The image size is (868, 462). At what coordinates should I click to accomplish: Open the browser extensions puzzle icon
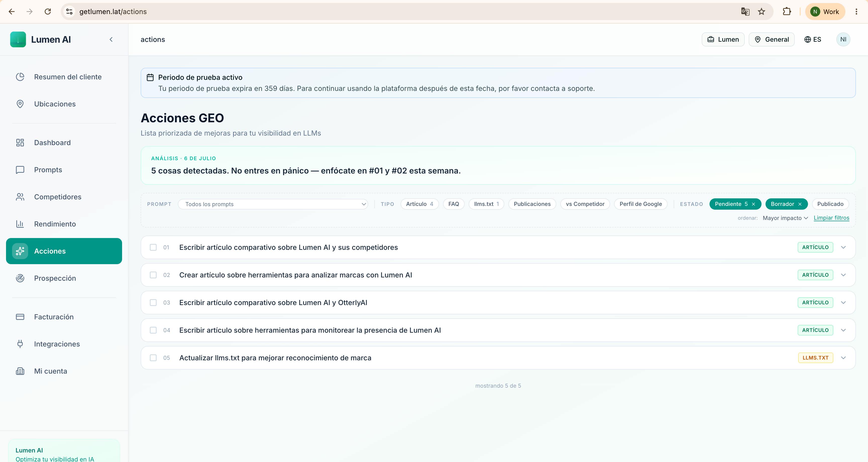point(787,12)
